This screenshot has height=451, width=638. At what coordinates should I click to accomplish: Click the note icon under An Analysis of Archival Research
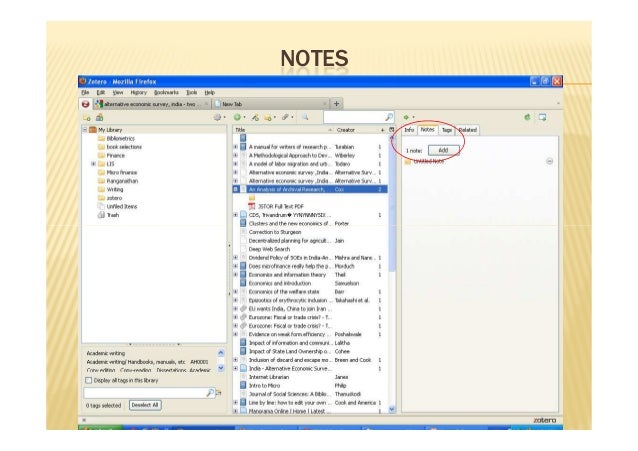pos(252,198)
